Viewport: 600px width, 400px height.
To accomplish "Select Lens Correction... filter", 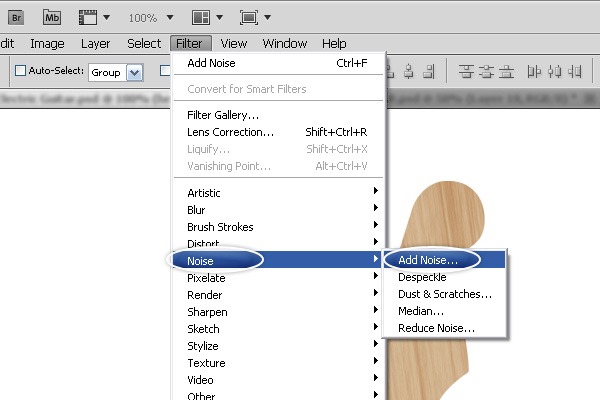I will click(230, 132).
